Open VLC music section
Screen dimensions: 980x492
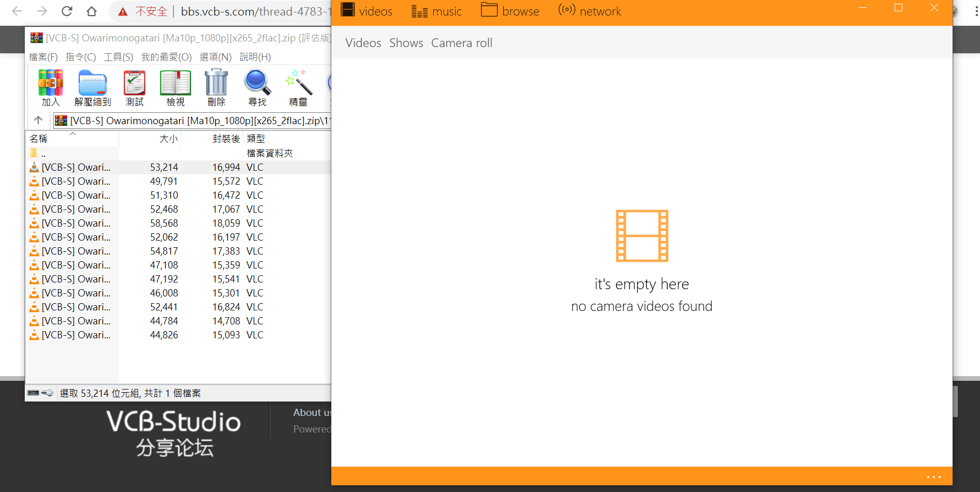point(436,11)
